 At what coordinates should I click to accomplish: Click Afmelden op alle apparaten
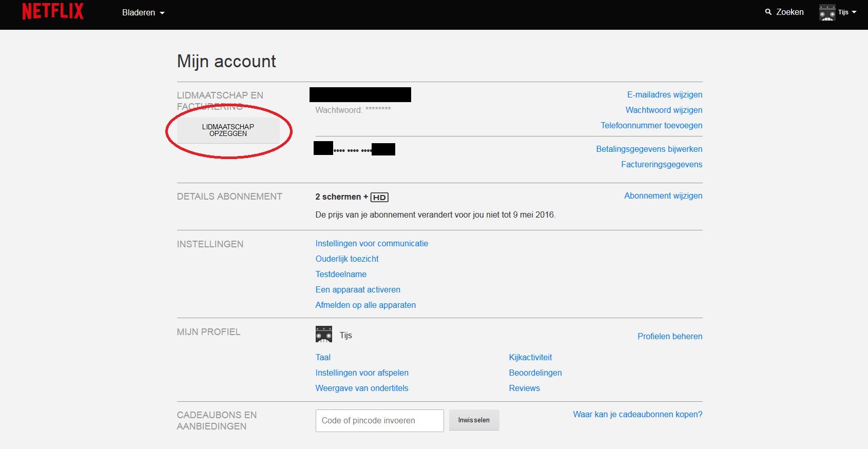(x=365, y=305)
